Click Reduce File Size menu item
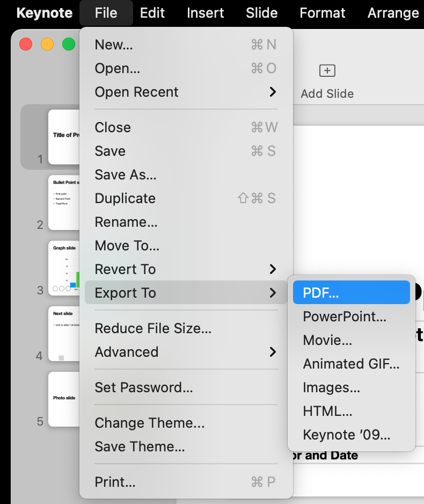The image size is (424, 504). 153,328
